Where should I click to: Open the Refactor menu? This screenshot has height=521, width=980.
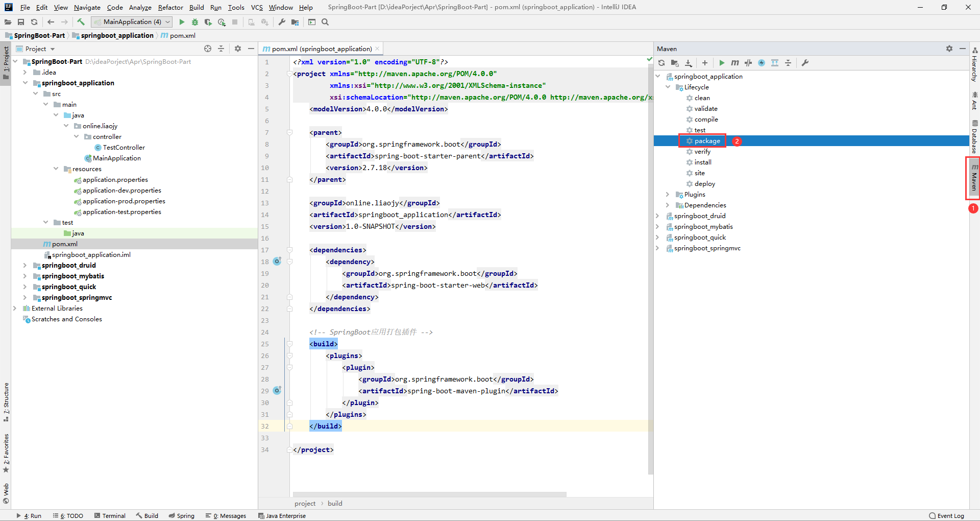coord(170,7)
